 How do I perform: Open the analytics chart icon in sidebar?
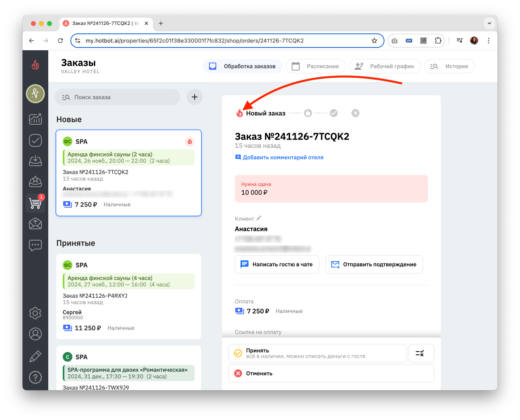click(35, 119)
